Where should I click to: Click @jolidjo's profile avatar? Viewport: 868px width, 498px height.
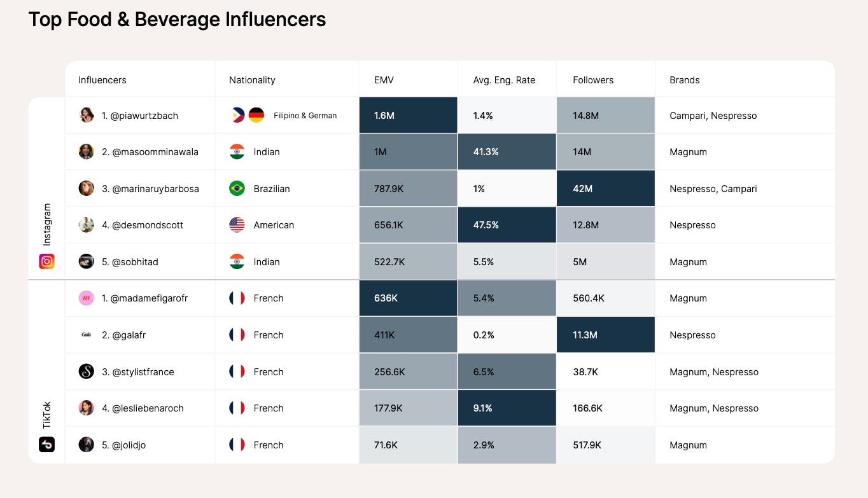(87, 445)
